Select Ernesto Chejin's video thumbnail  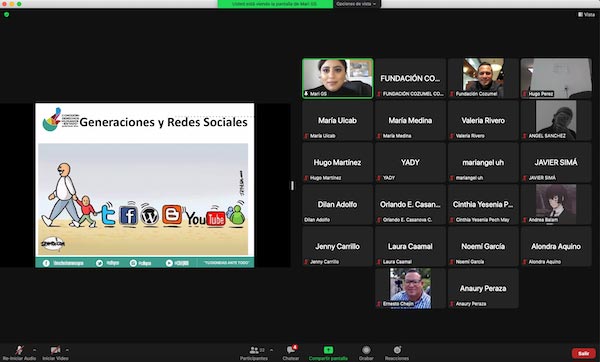pos(410,289)
